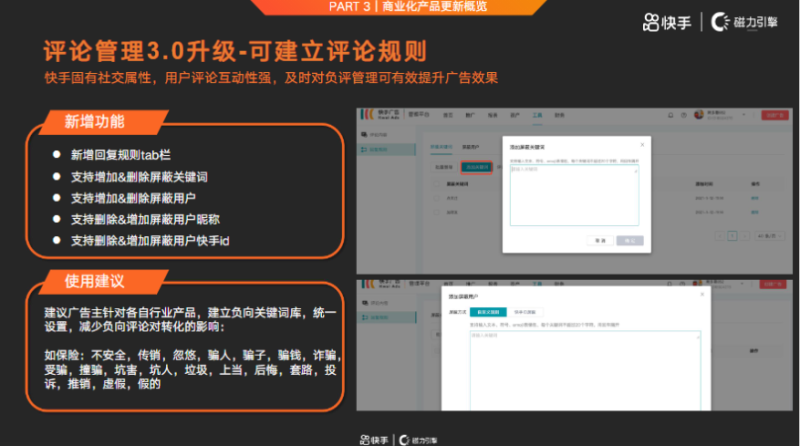
Task: Switch to the 屏蔽用户 tab in upper screenshot
Action: tap(470, 147)
